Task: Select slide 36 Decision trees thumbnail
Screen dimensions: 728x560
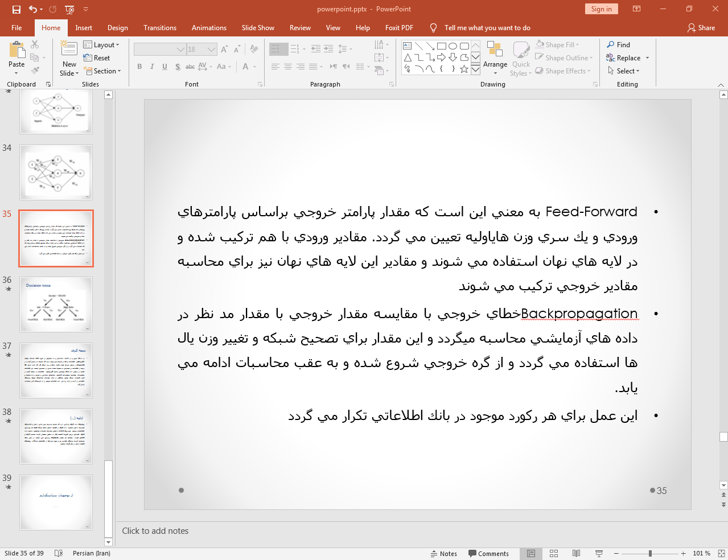Action: click(56, 304)
